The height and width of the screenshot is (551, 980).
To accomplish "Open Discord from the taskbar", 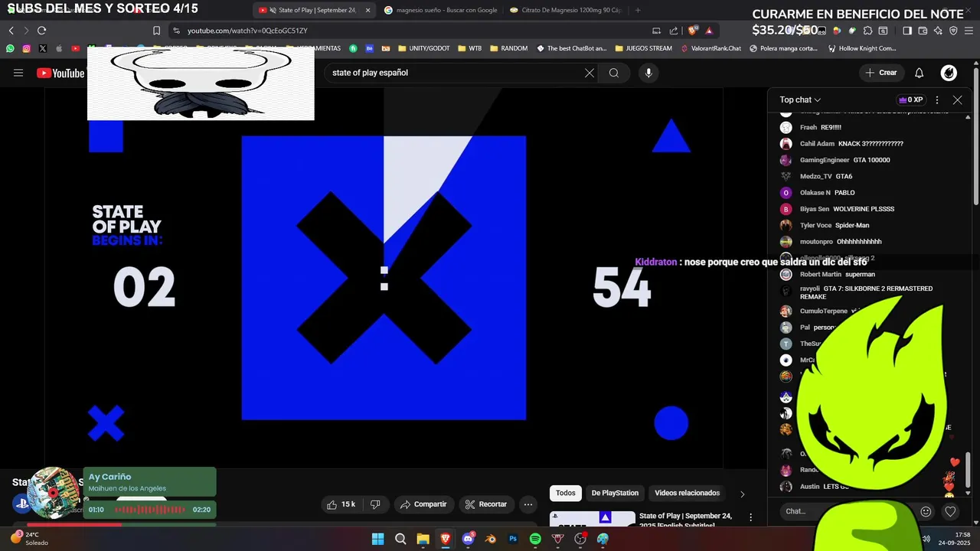I will 468,539.
